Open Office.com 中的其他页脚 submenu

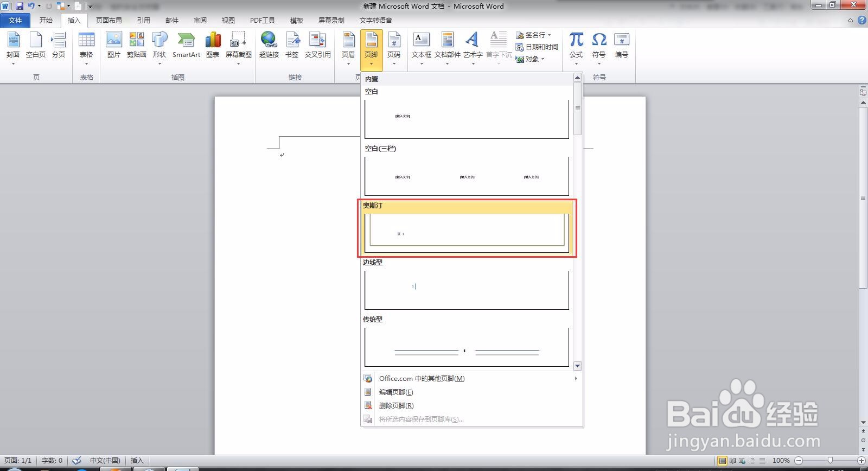(x=471, y=379)
